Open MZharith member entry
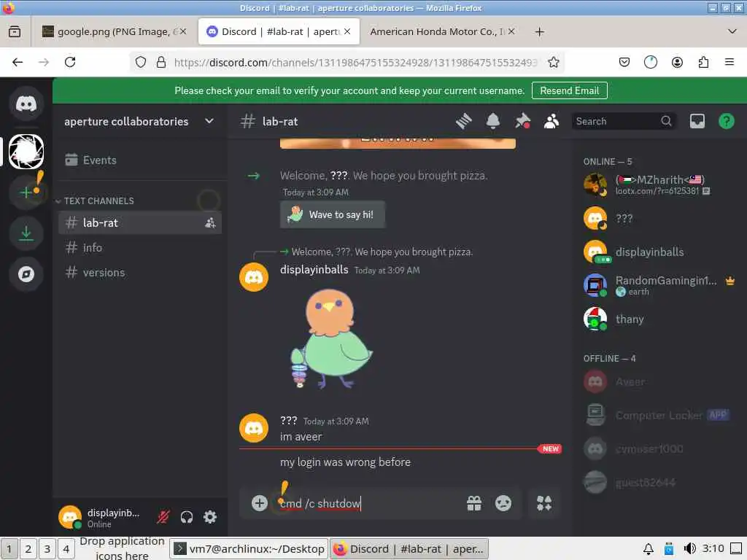Image resolution: width=747 pixels, height=560 pixels. pos(659,184)
